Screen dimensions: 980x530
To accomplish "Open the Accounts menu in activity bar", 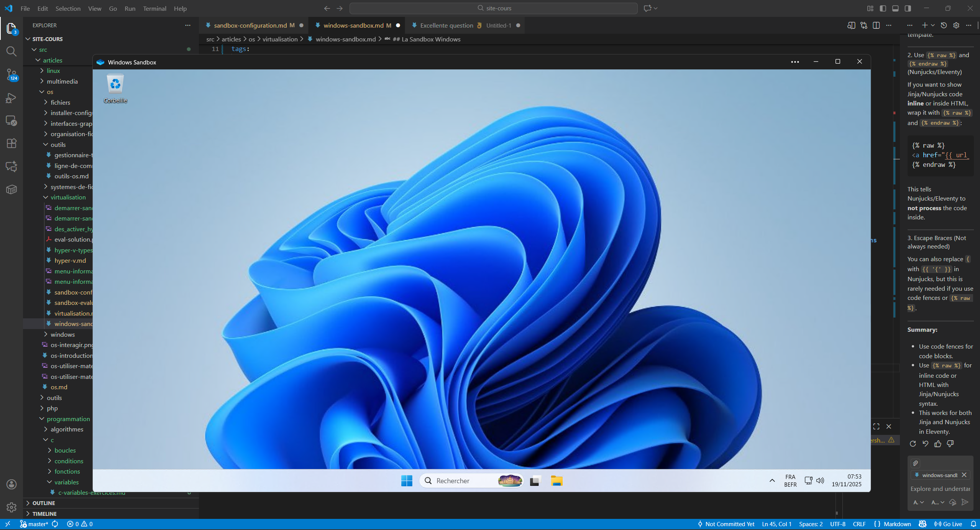I will pos(11,484).
